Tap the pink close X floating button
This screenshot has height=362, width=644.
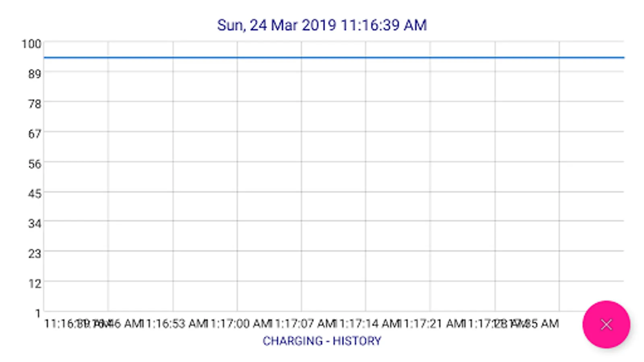[x=606, y=324]
